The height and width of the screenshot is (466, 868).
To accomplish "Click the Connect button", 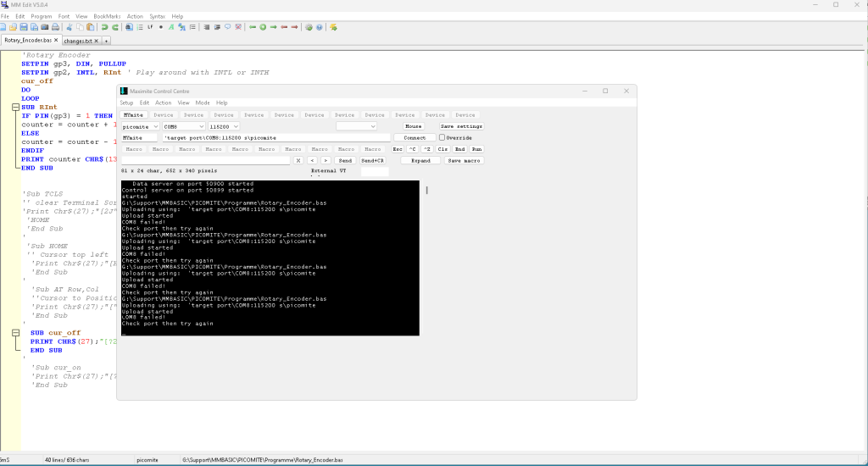I will click(x=415, y=137).
